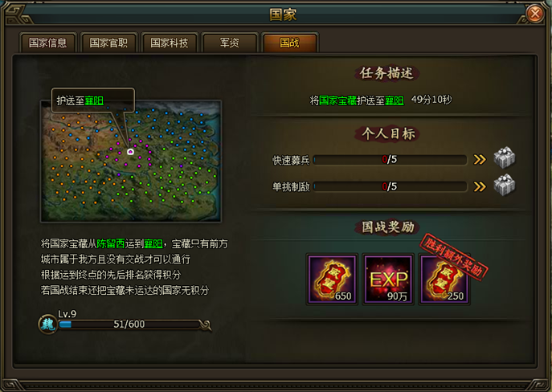
Task: Switch to the 国家官职 tab
Action: point(108,43)
